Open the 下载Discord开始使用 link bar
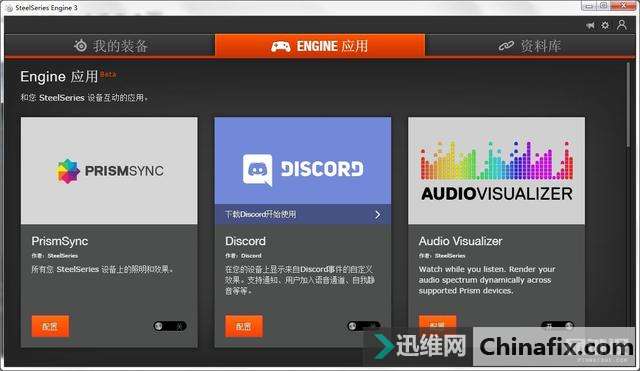 [x=302, y=214]
